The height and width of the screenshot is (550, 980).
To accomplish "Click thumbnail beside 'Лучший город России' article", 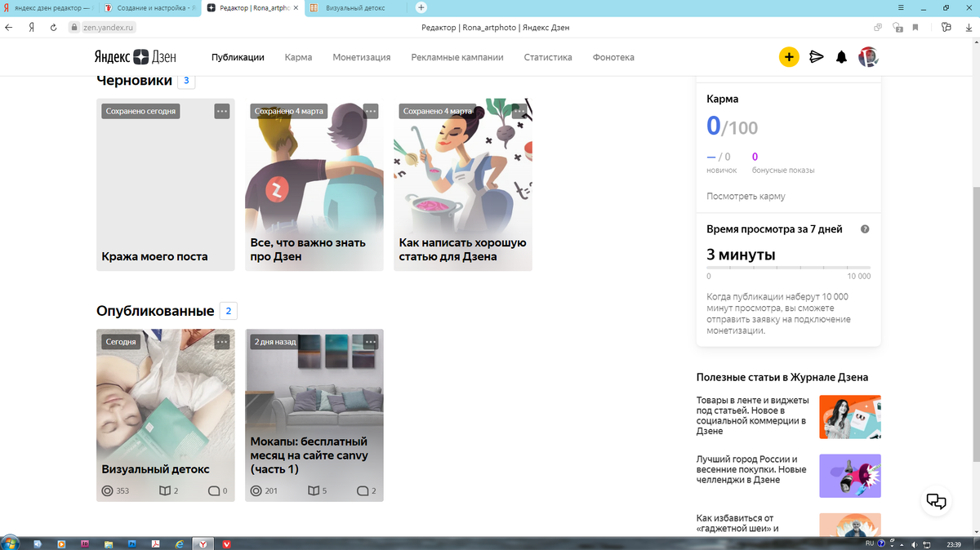I will coord(850,476).
